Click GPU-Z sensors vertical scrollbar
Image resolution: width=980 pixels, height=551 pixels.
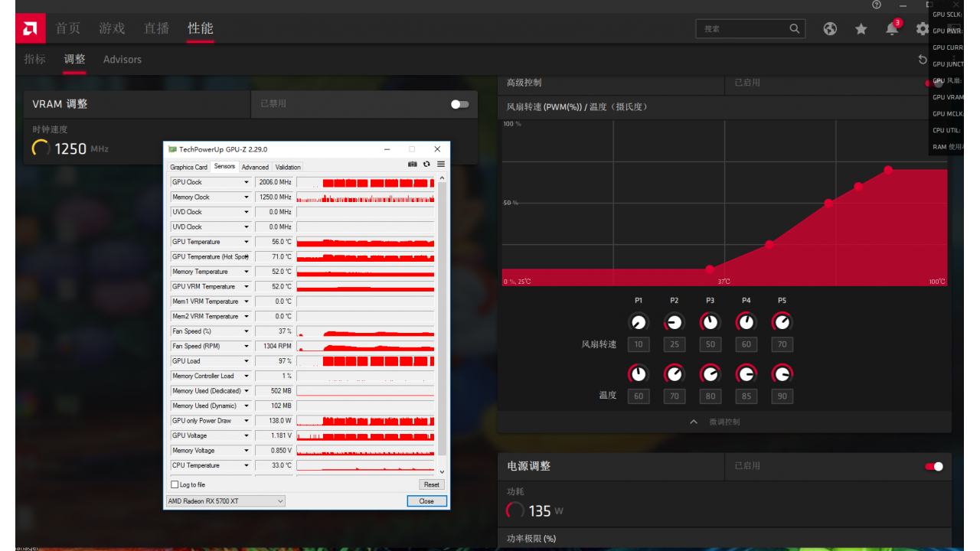tap(442, 325)
